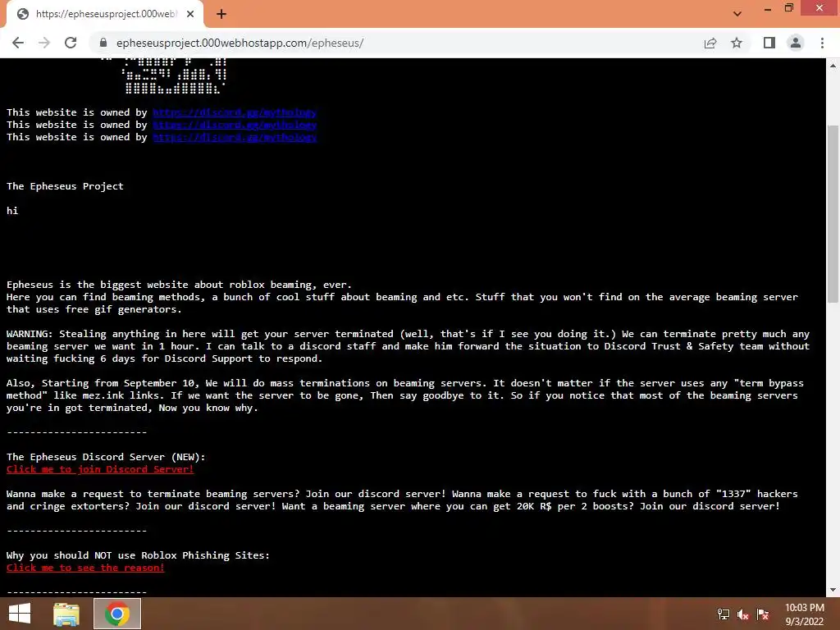The image size is (840, 630).
Task: Open File Explorer from the taskbar
Action: pos(66,614)
